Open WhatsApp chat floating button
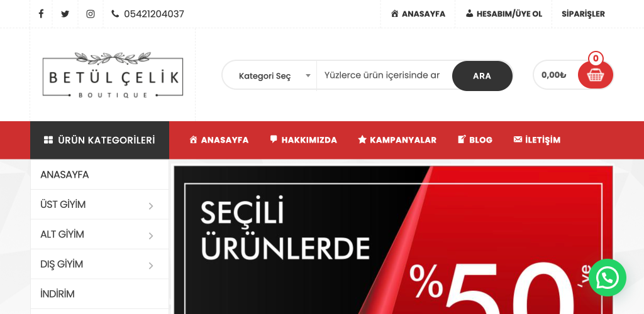 [607, 278]
